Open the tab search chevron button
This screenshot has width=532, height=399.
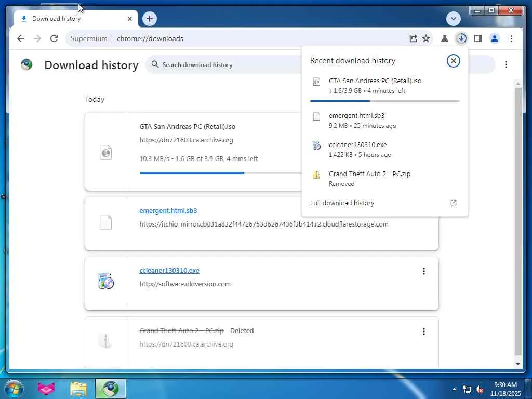[x=453, y=19]
